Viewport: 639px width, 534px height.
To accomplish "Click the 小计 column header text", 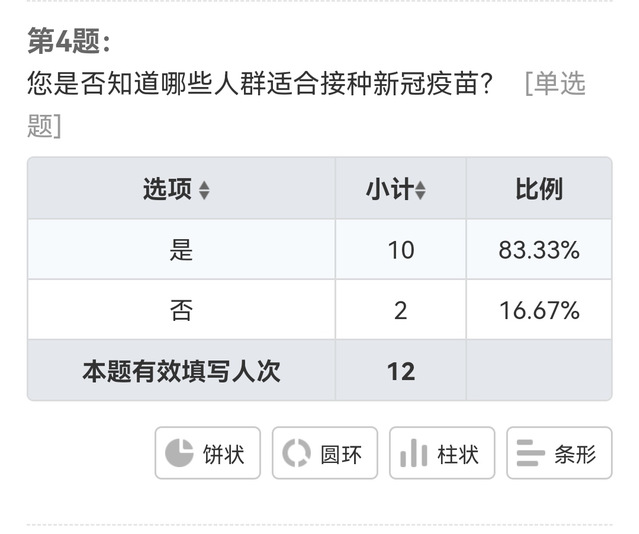I will click(x=389, y=189).
